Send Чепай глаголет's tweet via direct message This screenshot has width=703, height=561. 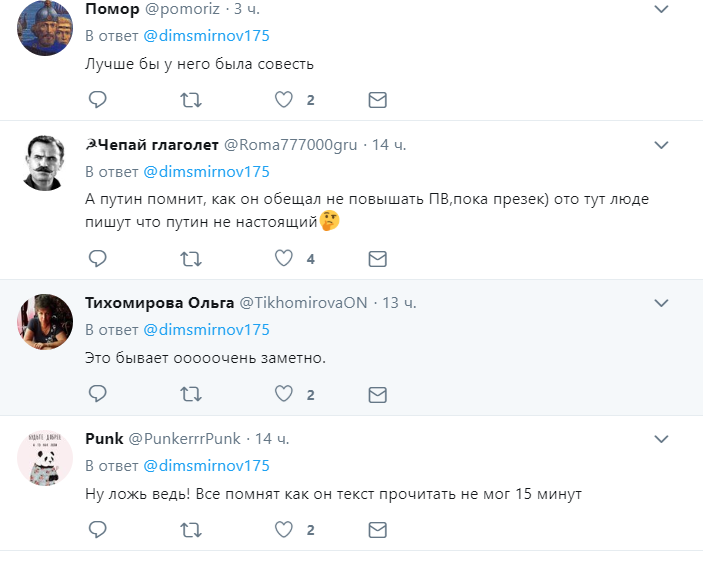[378, 259]
